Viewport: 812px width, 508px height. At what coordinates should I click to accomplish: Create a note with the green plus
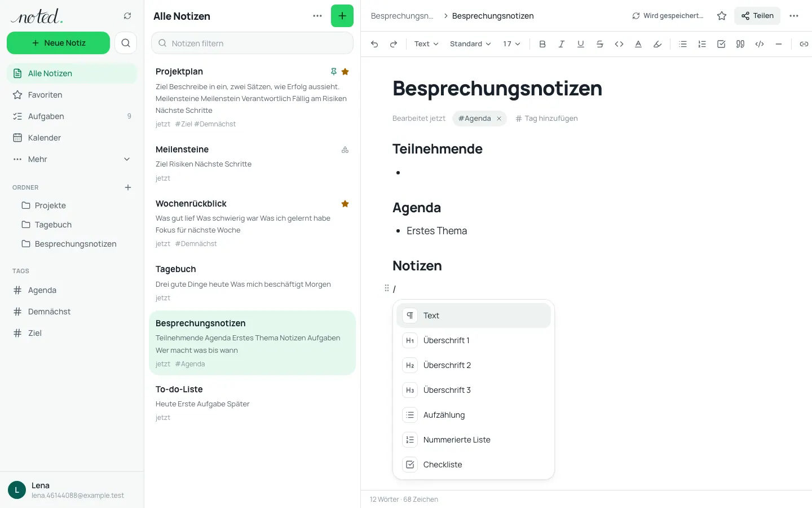tap(342, 16)
